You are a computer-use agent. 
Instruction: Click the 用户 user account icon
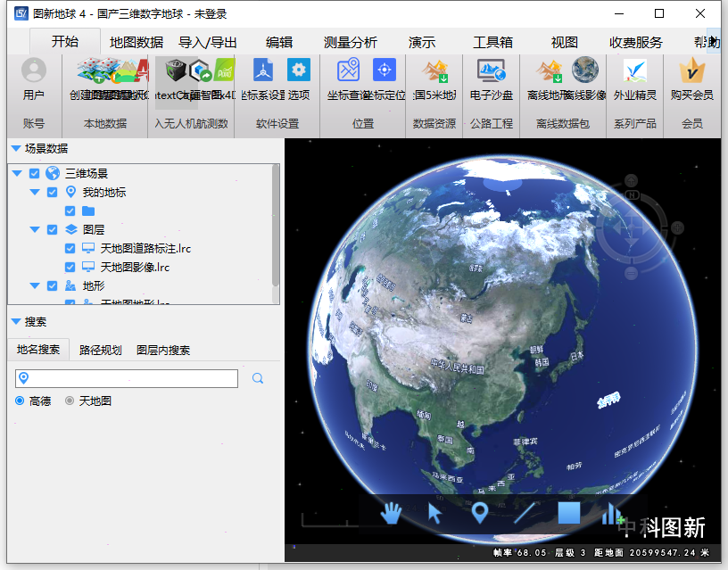tap(34, 70)
